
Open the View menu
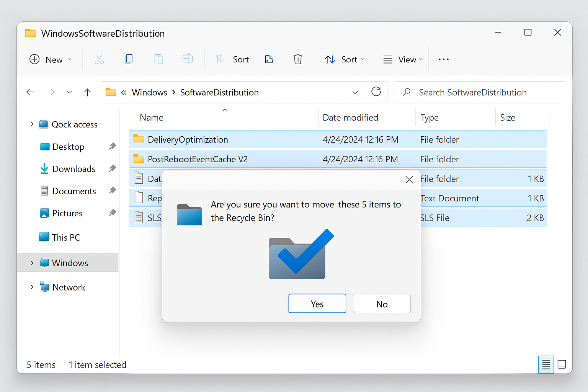[402, 59]
